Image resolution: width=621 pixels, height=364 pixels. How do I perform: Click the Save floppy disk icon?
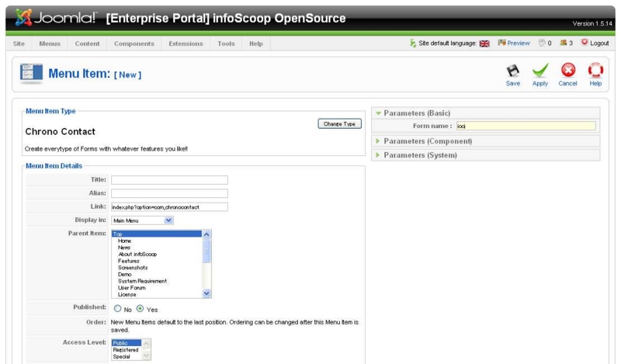pyautogui.click(x=513, y=71)
